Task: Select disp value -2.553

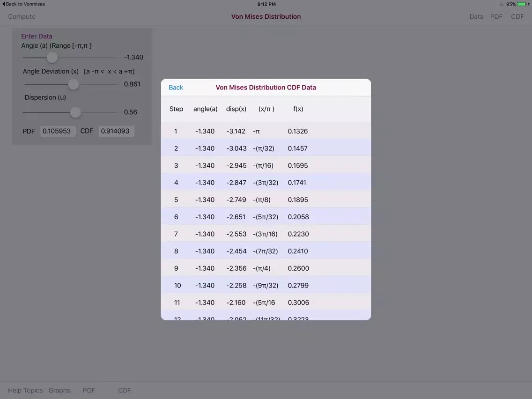Action: point(236,234)
